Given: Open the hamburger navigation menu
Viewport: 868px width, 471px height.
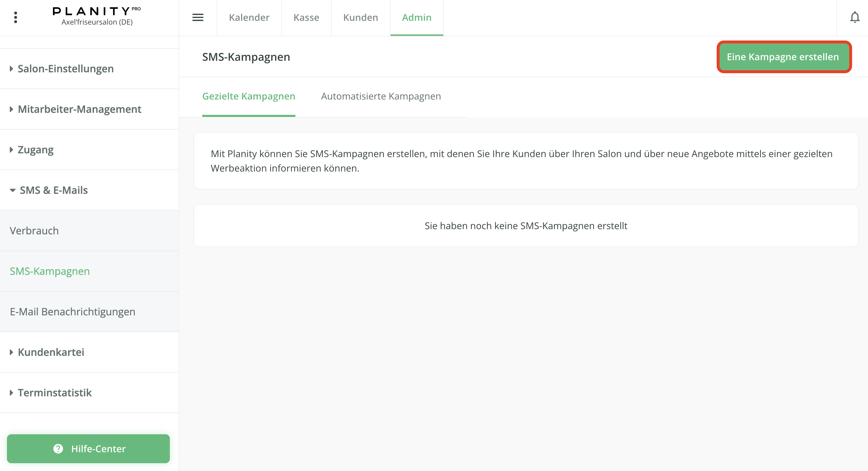Looking at the screenshot, I should [198, 18].
